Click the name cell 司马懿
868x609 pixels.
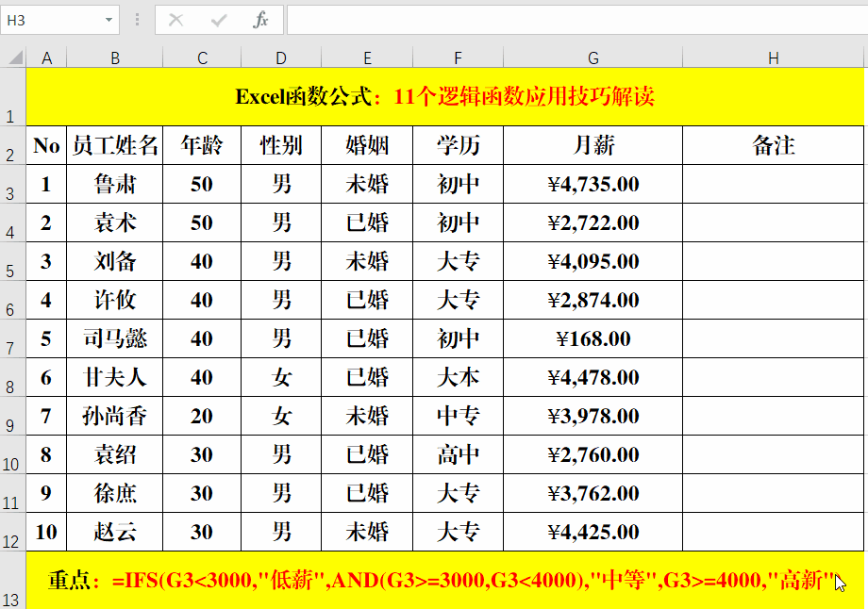pos(114,338)
